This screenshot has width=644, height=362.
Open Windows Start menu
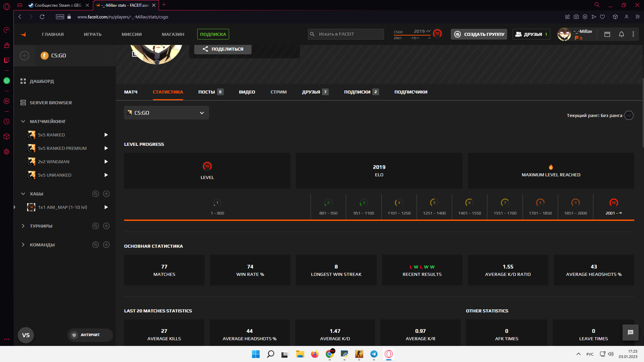256,354
